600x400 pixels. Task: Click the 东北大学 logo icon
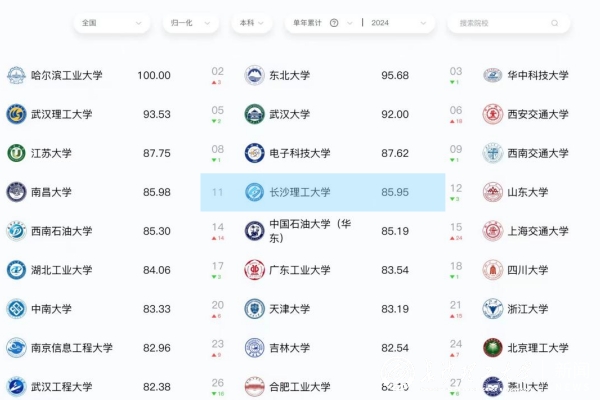[255, 75]
